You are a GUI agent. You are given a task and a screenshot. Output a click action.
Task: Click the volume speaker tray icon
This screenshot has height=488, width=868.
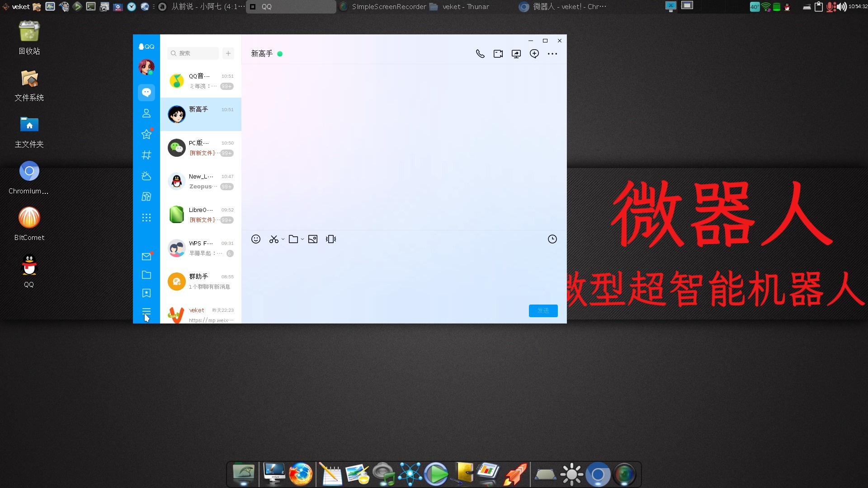[842, 7]
